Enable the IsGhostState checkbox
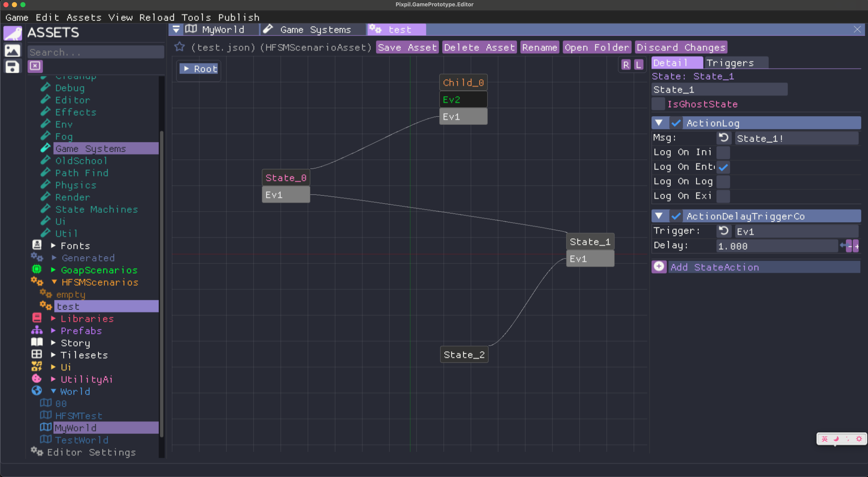Image resolution: width=868 pixels, height=477 pixels. pos(658,104)
